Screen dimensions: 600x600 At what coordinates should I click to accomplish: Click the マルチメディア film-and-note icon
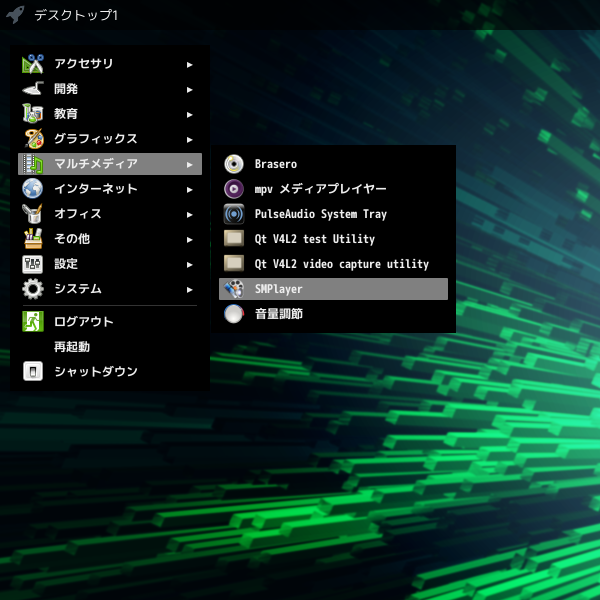coord(33,164)
